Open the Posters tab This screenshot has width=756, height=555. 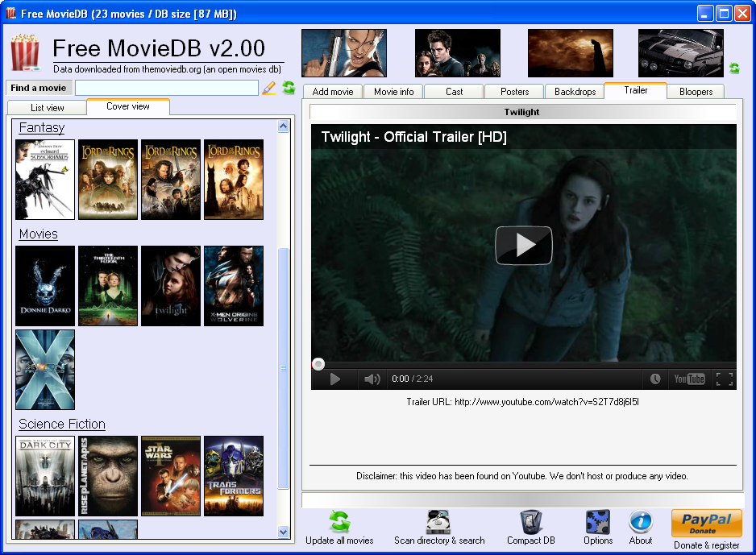tap(514, 92)
